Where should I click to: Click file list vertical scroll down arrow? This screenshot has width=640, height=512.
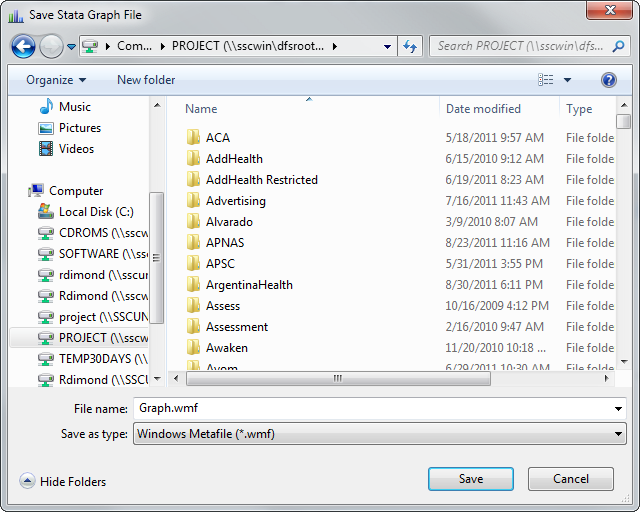pos(624,361)
